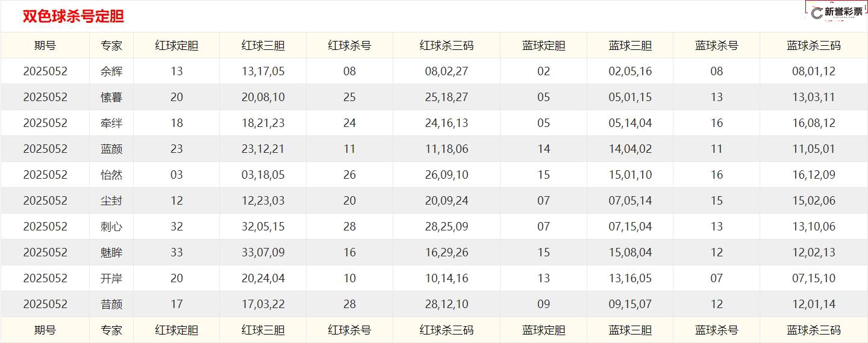Click 刺心's 红球三胆 value 32,05,15
The height and width of the screenshot is (343, 868).
pyautogui.click(x=263, y=226)
